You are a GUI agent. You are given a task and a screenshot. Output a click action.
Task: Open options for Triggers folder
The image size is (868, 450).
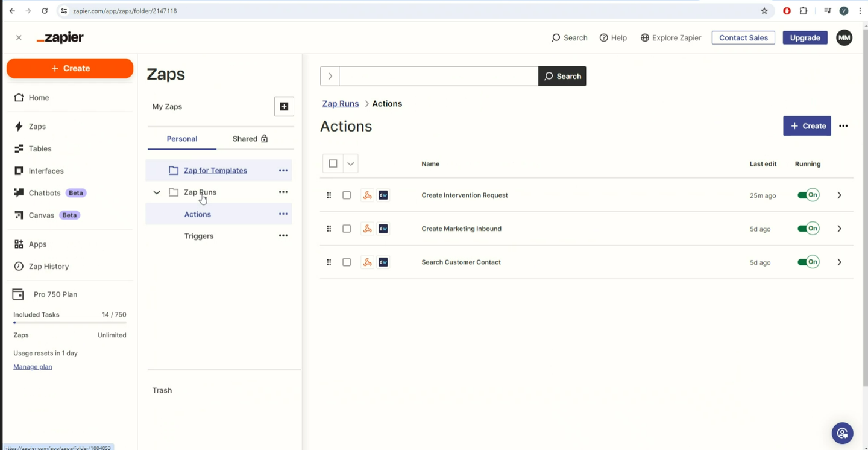pos(283,235)
